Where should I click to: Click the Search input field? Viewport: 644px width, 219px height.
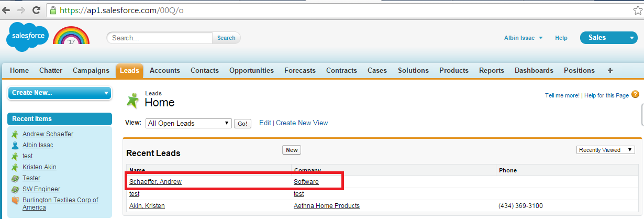160,38
